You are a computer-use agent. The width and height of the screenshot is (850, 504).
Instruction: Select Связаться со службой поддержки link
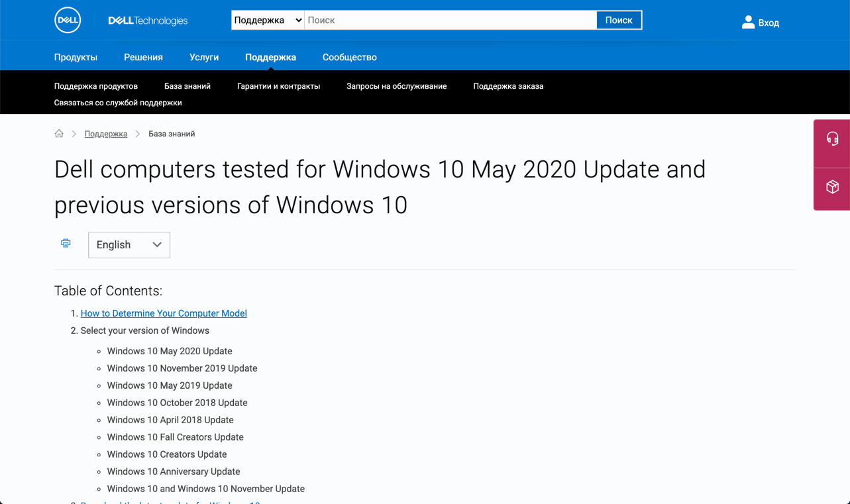118,103
